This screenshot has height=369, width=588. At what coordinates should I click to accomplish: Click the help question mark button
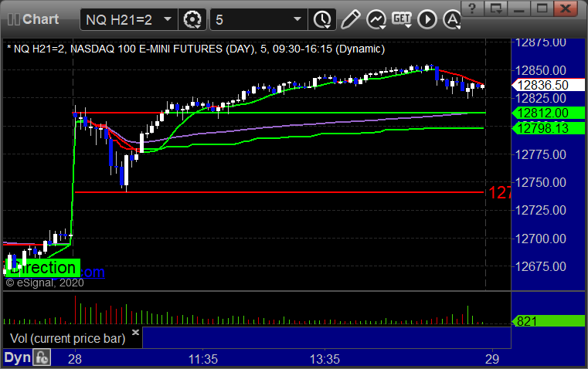(473, 8)
